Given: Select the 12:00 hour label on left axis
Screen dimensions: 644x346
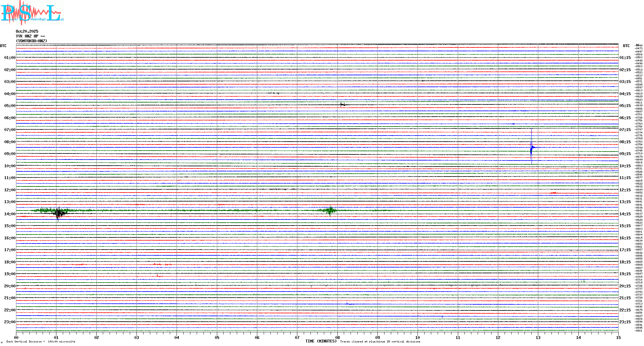Looking at the screenshot, I should point(10,190).
